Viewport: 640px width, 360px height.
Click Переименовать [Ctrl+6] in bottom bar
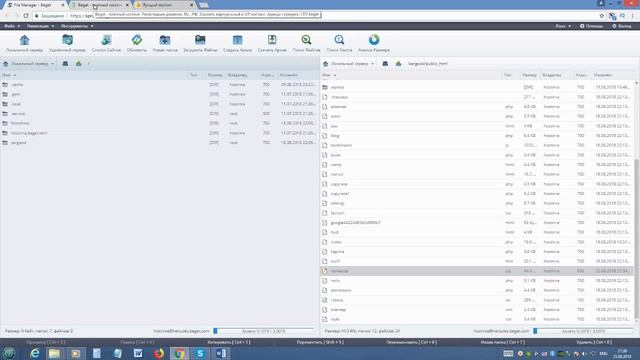coord(411,342)
